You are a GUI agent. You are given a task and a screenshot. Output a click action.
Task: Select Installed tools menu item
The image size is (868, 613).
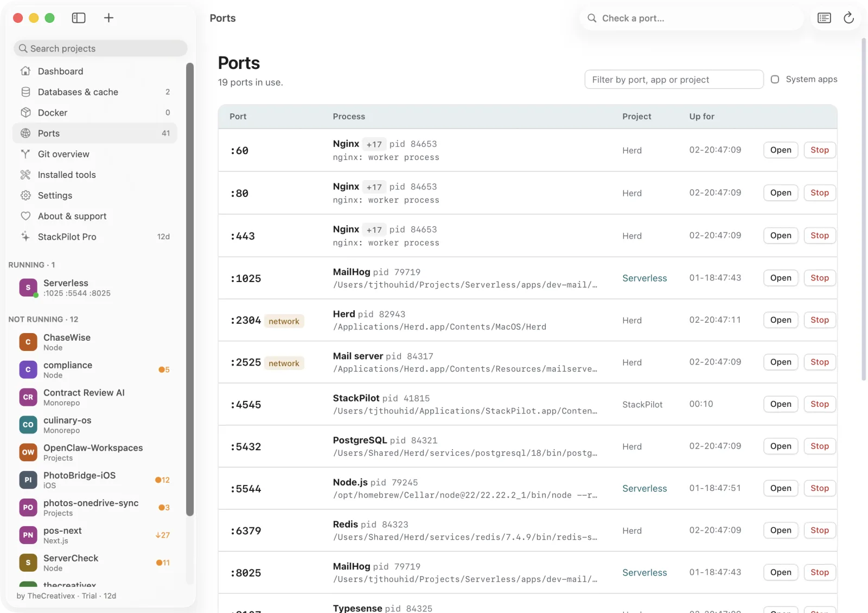click(x=95, y=175)
